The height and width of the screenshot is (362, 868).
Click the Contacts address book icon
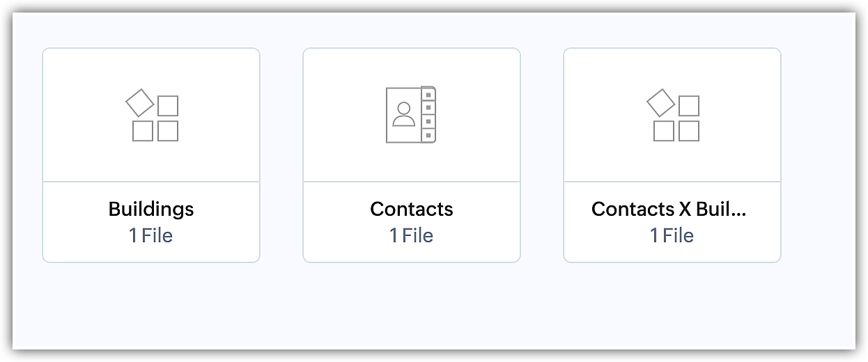coord(411,115)
